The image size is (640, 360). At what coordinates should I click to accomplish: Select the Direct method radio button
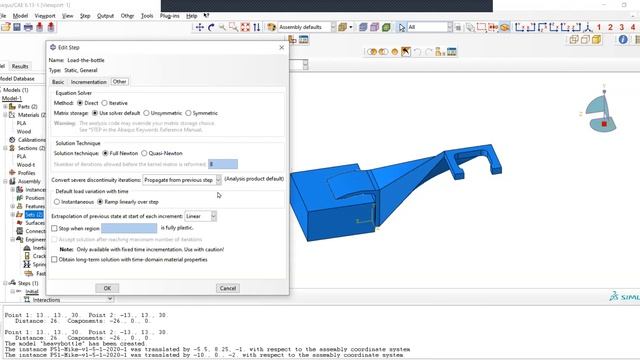[80, 103]
